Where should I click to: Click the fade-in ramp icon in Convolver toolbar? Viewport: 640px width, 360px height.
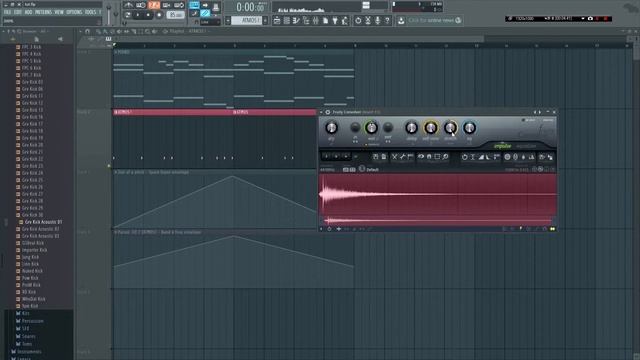[x=481, y=157]
